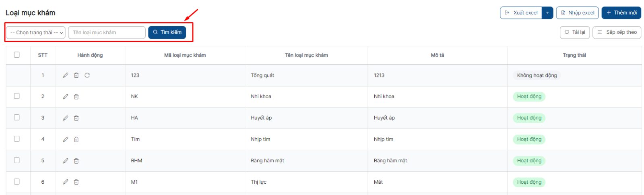Image resolution: width=644 pixels, height=195 pixels.
Task: Delete the Nhi khoa row via trash icon
Action: [x=76, y=97]
